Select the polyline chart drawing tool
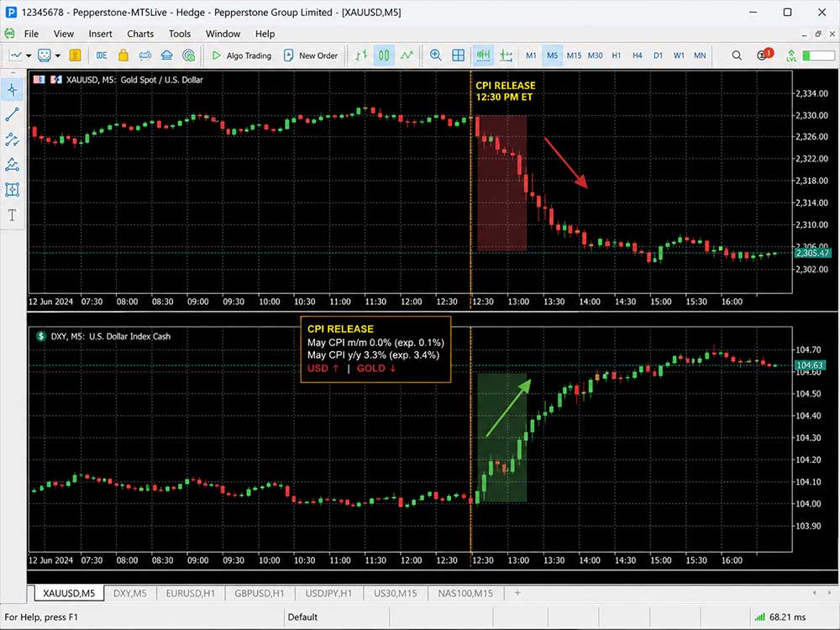The width and height of the screenshot is (840, 630). [13, 165]
